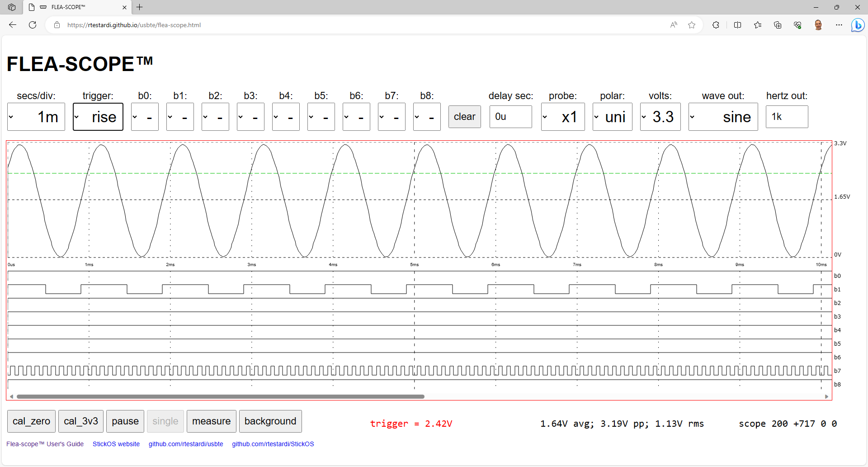This screenshot has height=467, width=868.
Task: Click the profile avatar icon
Action: point(819,25)
